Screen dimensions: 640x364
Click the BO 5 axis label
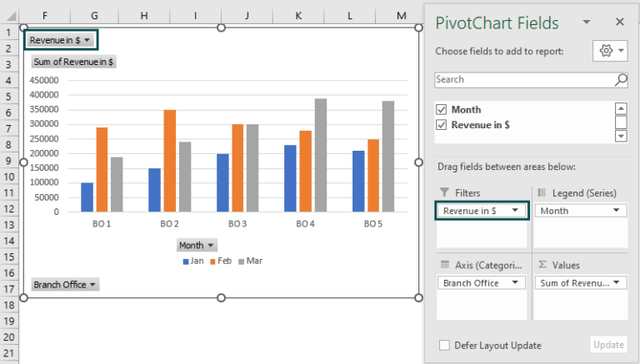373,223
